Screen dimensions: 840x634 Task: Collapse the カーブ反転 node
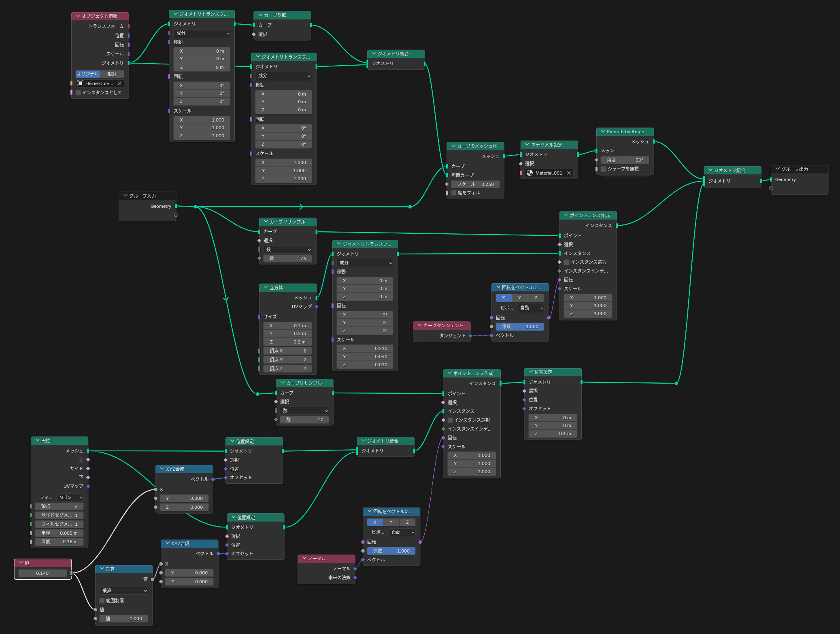click(x=260, y=15)
